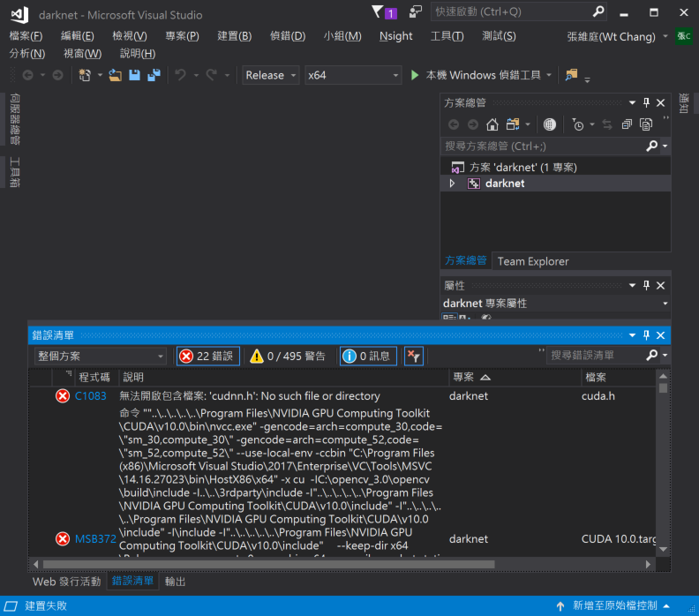The width and height of the screenshot is (699, 616).
Task: Open the Nsight menu
Action: click(x=395, y=36)
